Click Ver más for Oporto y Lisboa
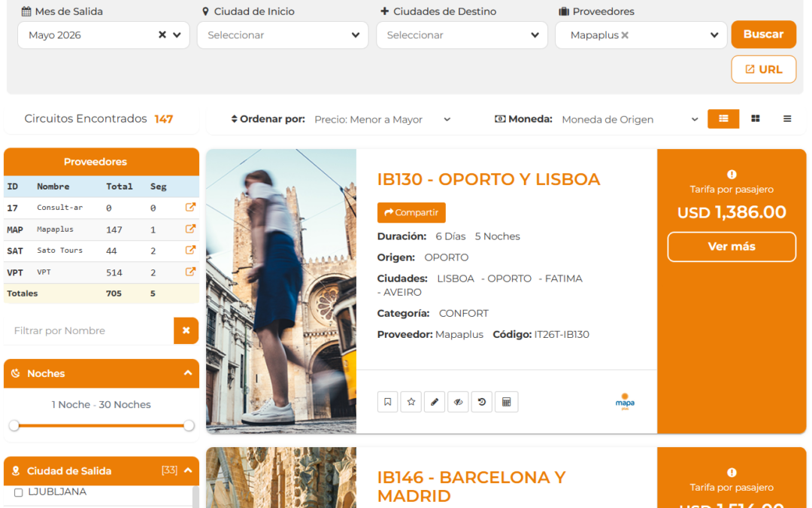The width and height of the screenshot is (812, 508). [732, 247]
